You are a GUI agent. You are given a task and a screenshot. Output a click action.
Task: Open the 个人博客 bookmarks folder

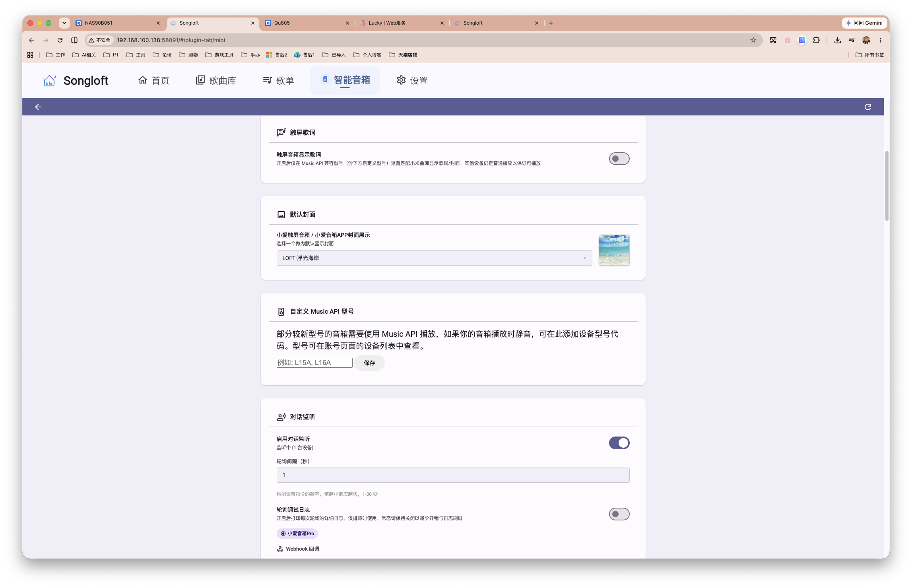tap(367, 55)
